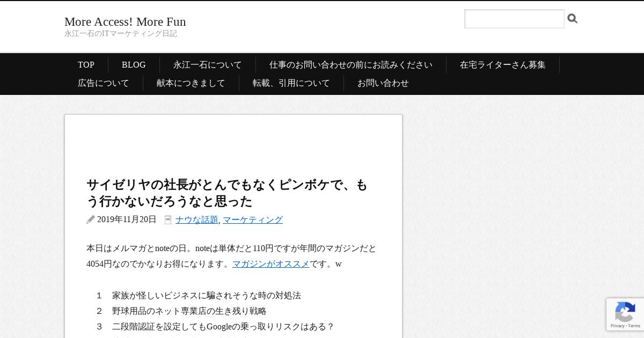This screenshot has height=338, width=644.
Task: Open the ナウな話題 category link
Action: 197,219
